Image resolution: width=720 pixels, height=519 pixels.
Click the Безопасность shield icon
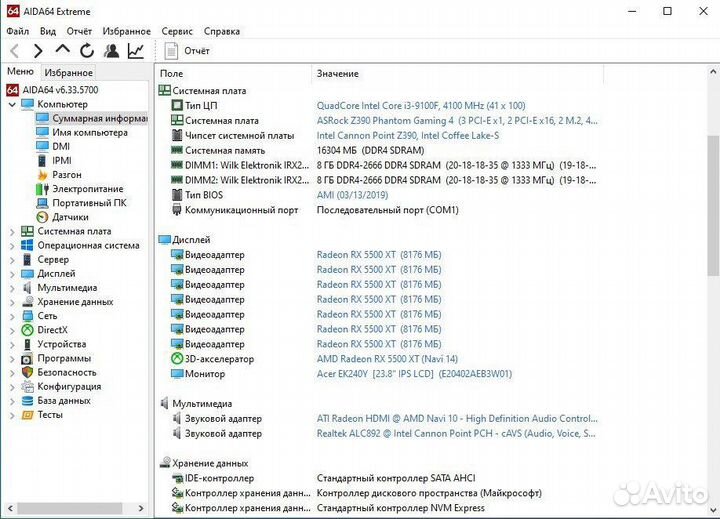point(28,372)
